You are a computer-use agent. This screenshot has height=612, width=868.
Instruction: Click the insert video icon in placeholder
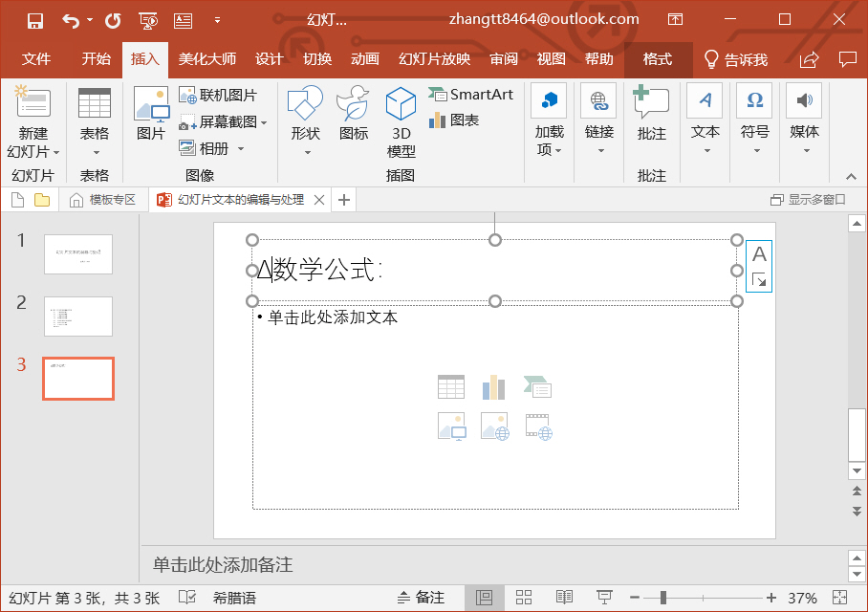(538, 426)
